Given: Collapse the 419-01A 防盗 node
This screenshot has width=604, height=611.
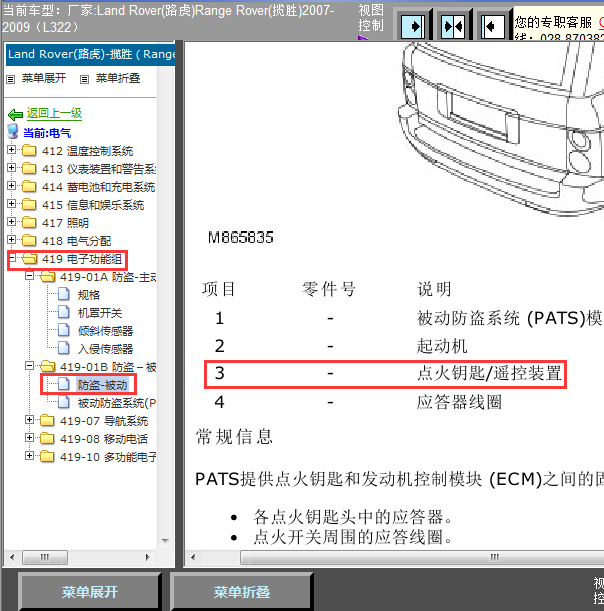Looking at the screenshot, I should point(29,275).
